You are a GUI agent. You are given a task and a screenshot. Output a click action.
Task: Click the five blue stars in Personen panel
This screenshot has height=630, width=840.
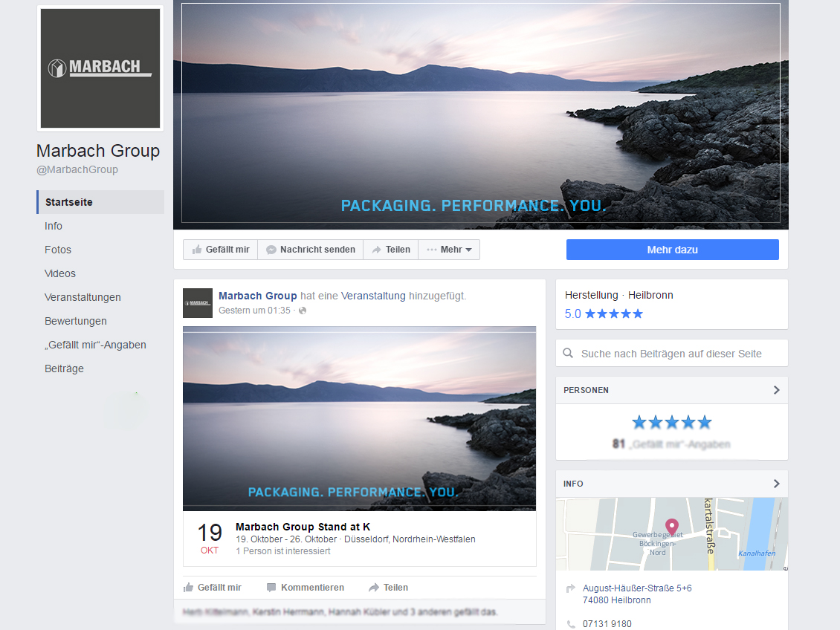coord(672,422)
